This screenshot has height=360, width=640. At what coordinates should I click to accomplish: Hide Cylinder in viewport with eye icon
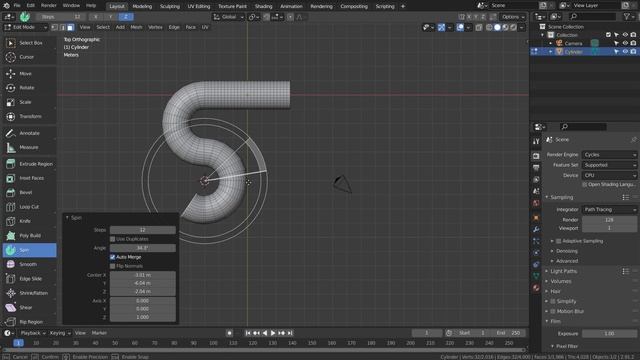point(625,52)
